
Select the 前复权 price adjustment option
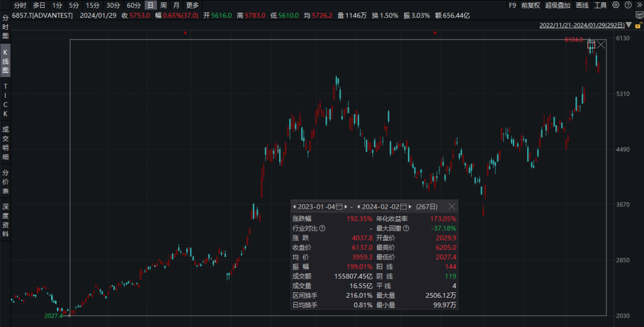pos(530,5)
